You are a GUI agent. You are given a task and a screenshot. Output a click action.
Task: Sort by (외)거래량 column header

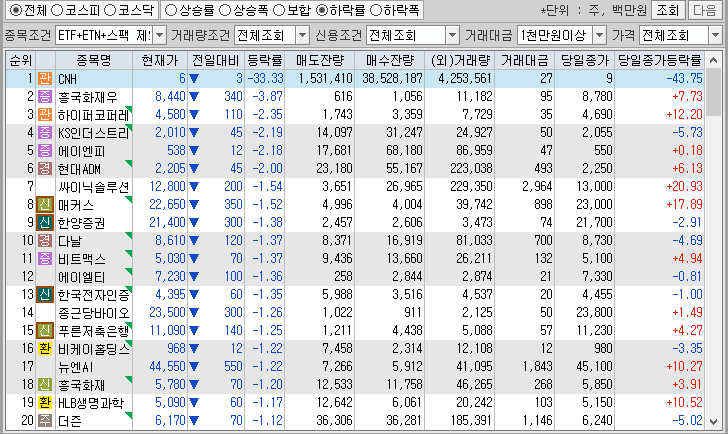[x=460, y=60]
